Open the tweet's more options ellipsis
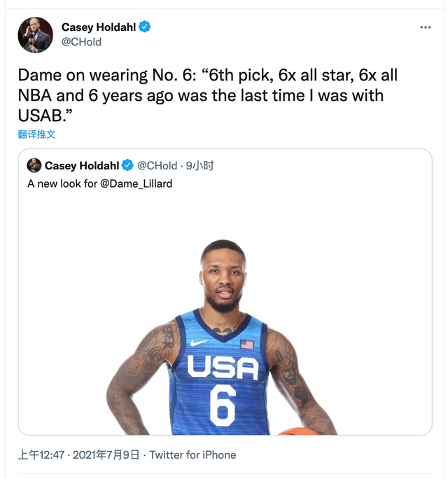Image resolution: width=448 pixels, height=479 pixels. [x=426, y=27]
